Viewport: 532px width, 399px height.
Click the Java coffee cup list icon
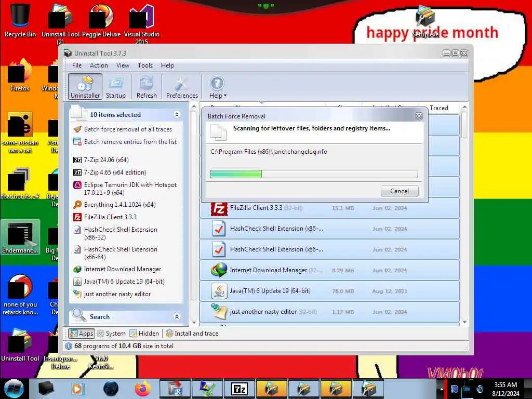click(219, 291)
